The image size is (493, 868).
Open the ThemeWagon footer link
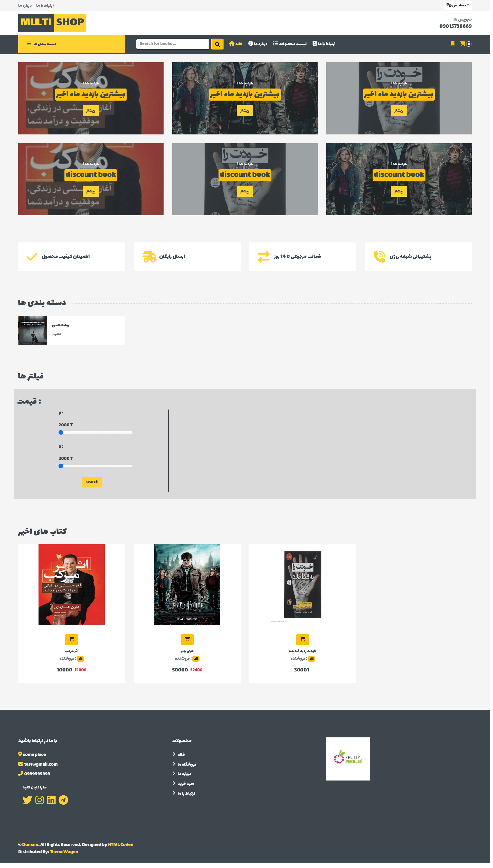click(x=64, y=856)
